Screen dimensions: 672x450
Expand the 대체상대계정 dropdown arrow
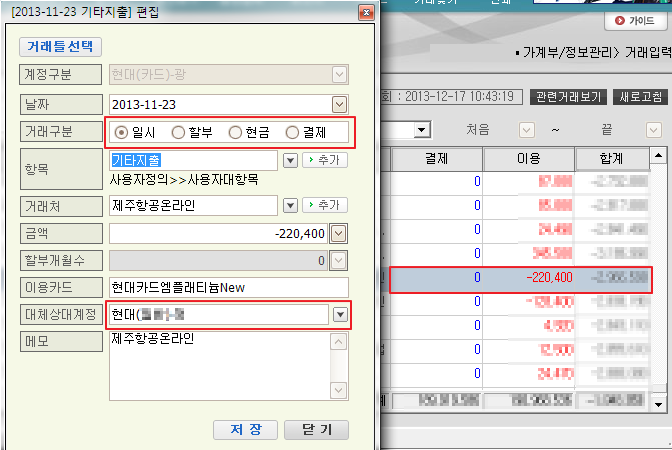click(x=340, y=315)
